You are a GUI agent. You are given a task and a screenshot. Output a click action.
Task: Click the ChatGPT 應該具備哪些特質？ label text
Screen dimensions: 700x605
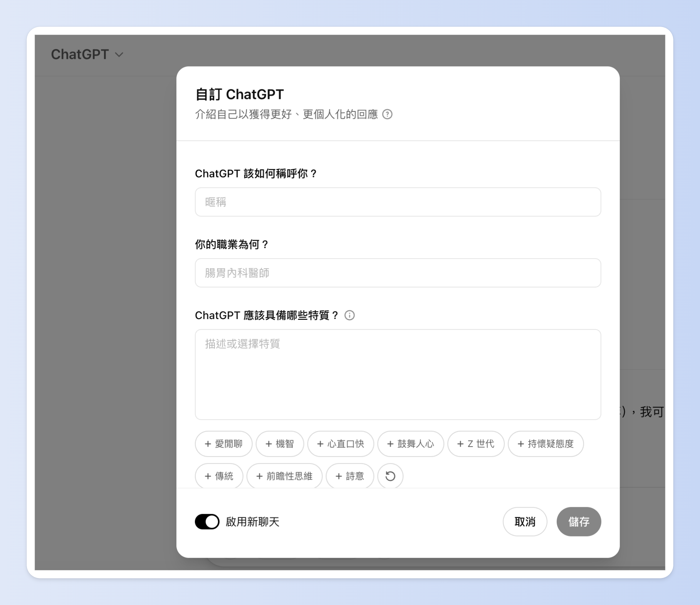(x=267, y=316)
